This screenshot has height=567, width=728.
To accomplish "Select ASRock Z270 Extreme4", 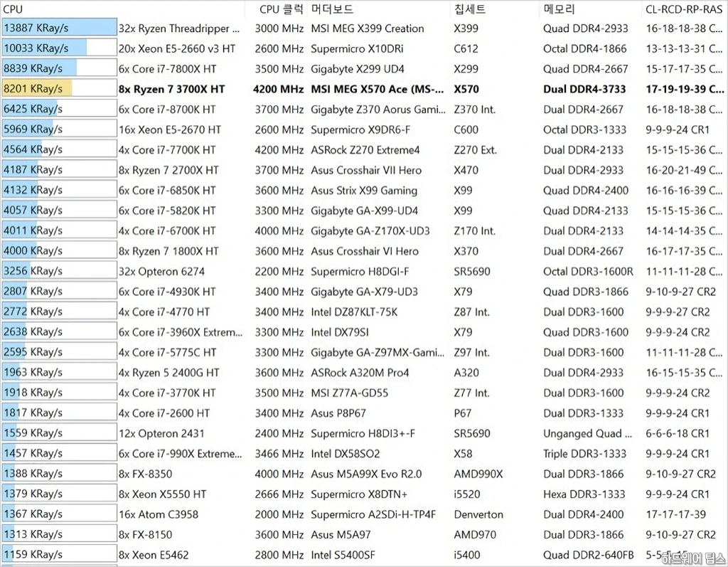I will 365,150.
